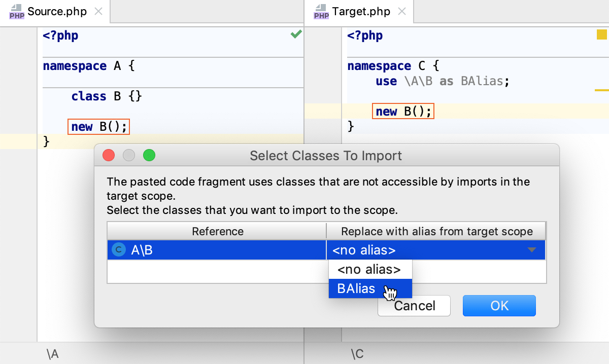Close the Source.php tab

98,11
